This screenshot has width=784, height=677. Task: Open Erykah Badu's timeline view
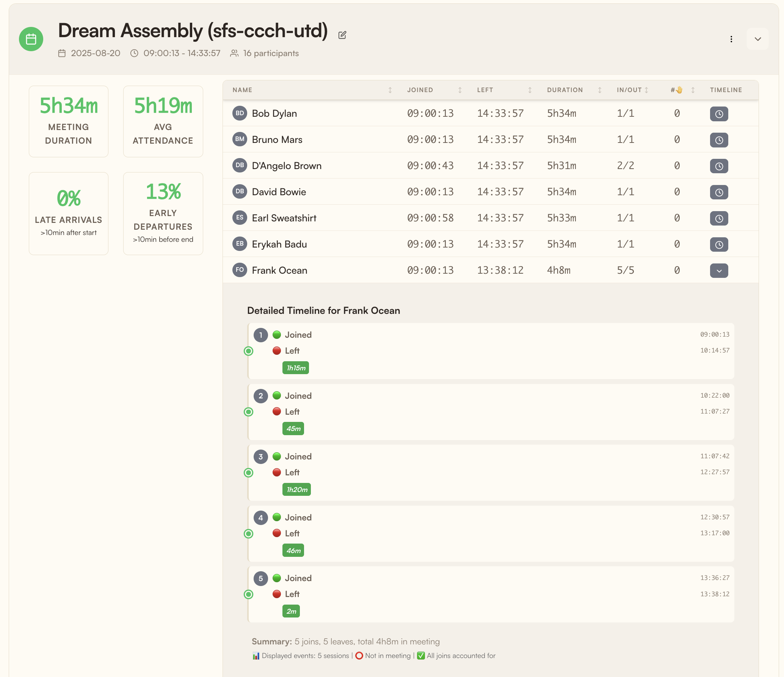(719, 244)
